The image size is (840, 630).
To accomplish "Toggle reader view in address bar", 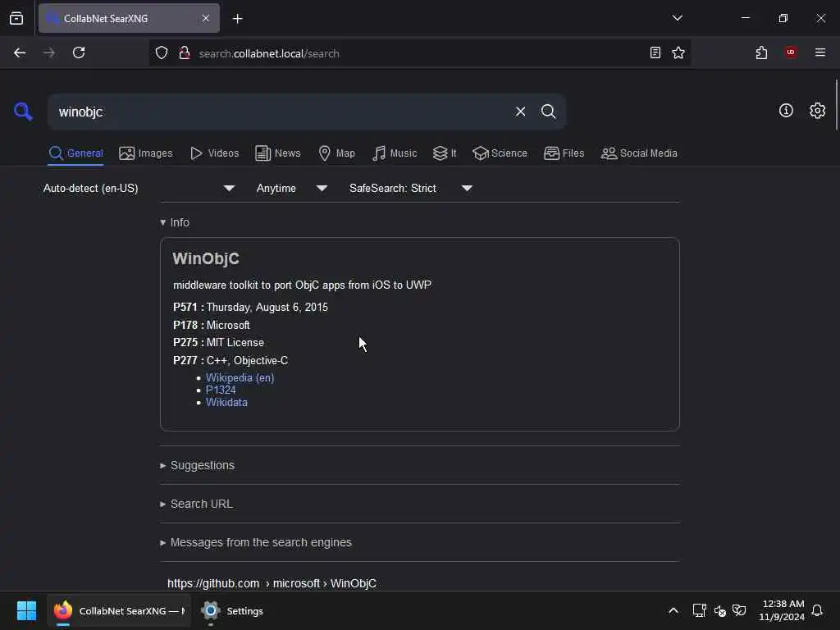I will click(655, 52).
